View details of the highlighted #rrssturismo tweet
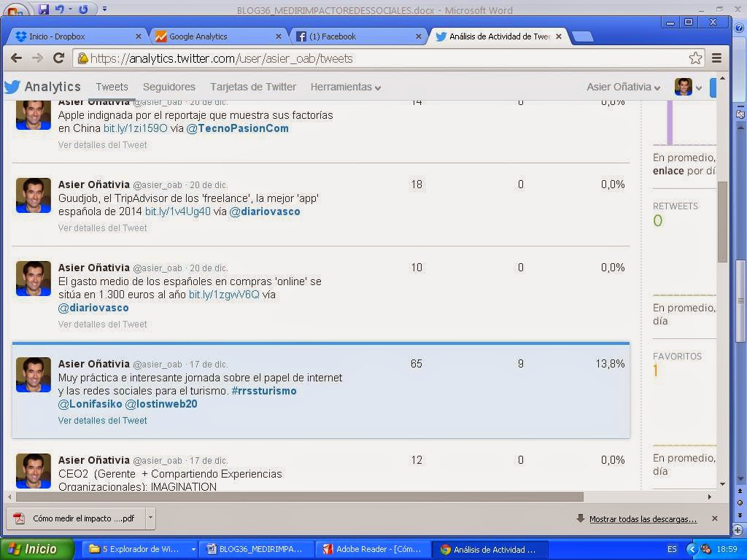The height and width of the screenshot is (560, 747). coord(102,421)
